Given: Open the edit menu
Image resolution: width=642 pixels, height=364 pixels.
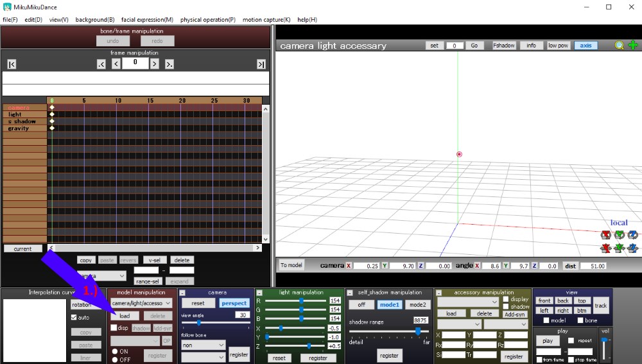Looking at the screenshot, I should tap(33, 20).
